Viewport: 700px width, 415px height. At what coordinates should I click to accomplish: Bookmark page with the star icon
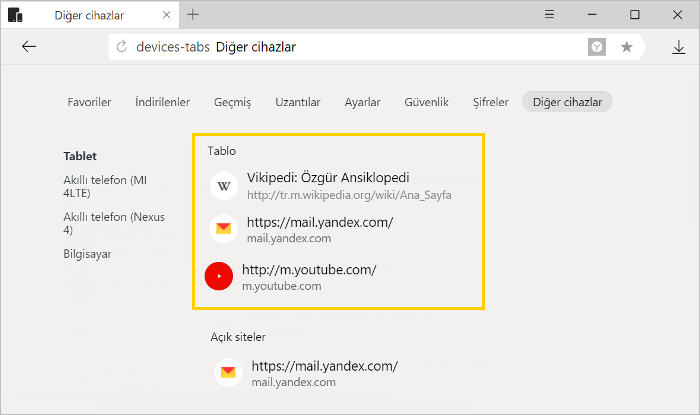point(626,47)
